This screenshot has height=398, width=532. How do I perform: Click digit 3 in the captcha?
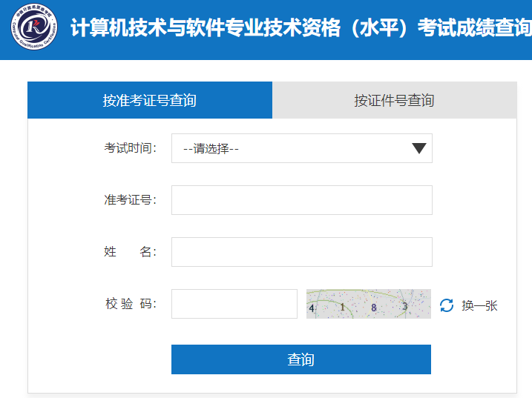(x=405, y=306)
